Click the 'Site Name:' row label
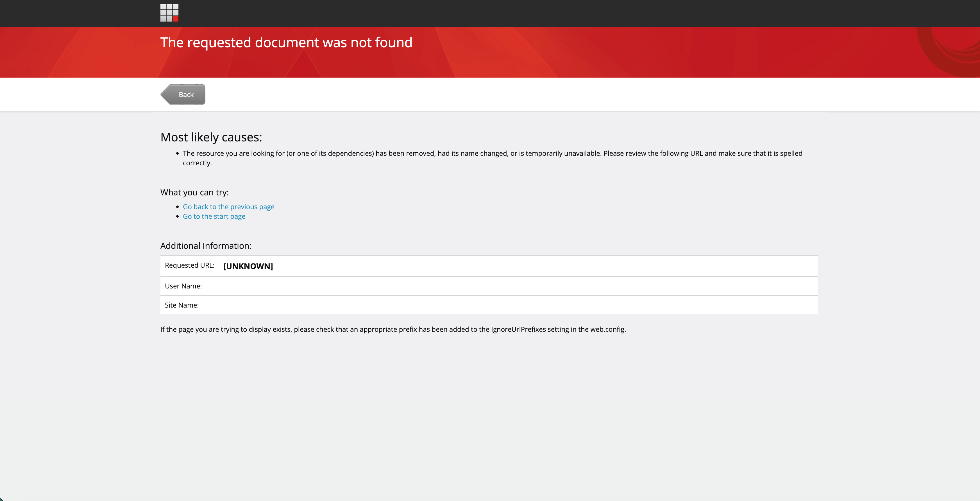 coord(182,305)
